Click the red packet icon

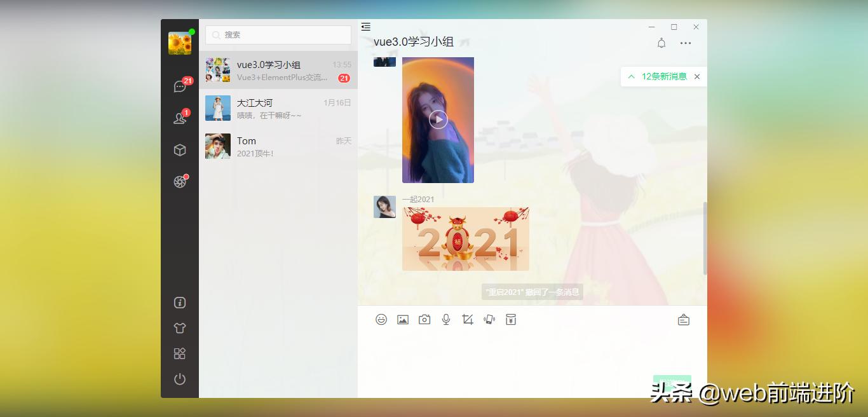511,319
